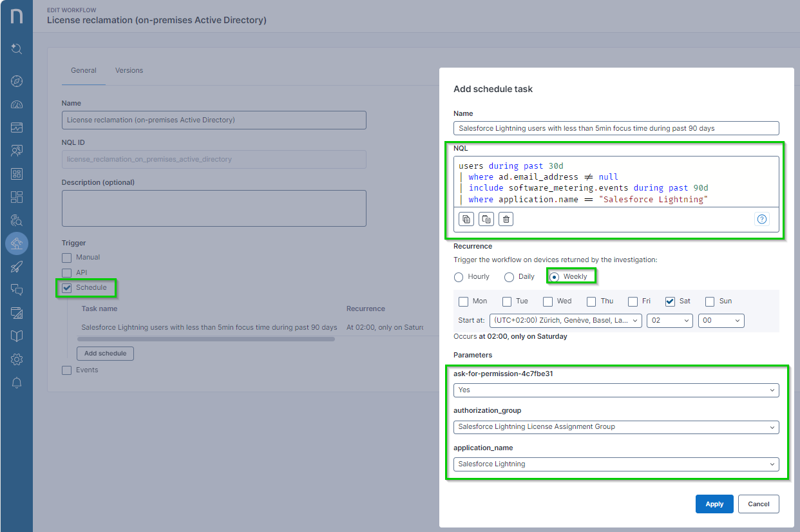Switch to the Versions tab
The height and width of the screenshot is (532, 800).
point(129,70)
